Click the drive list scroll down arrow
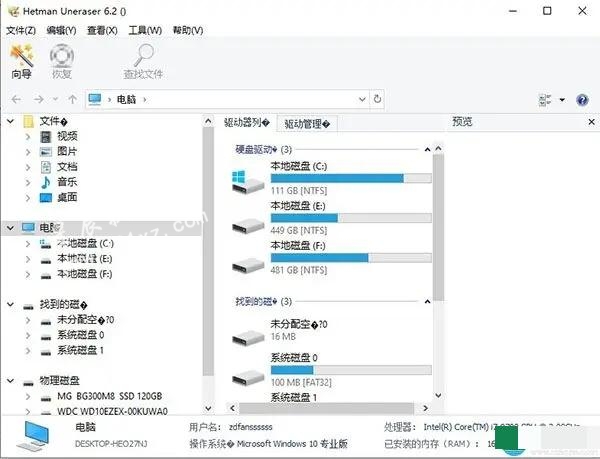Image resolution: width=600 pixels, height=459 pixels. [x=439, y=395]
